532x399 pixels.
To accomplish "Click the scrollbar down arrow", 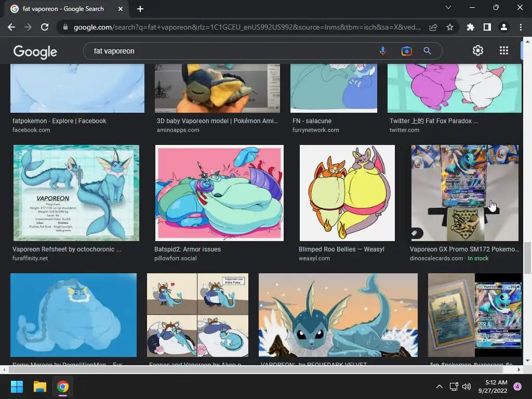I will (527, 361).
